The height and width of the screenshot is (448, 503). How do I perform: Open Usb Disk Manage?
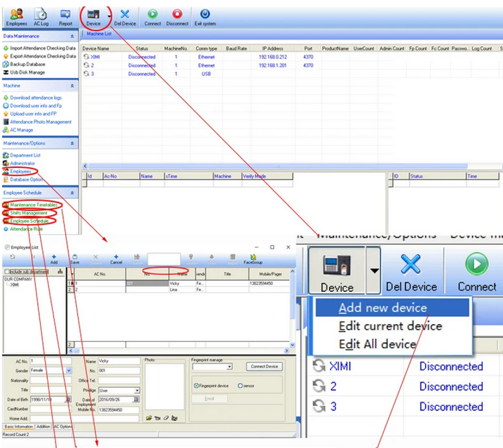(24, 72)
